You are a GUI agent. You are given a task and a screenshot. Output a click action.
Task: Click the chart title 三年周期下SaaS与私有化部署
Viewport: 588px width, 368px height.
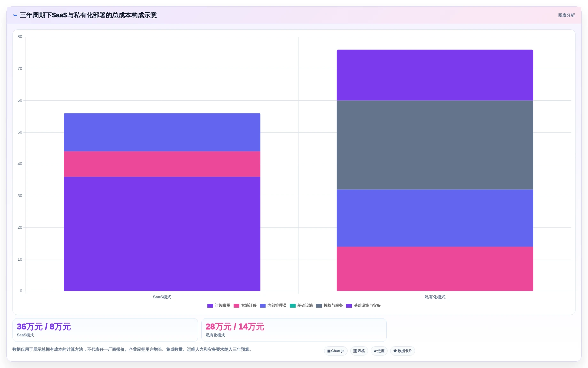click(x=88, y=15)
